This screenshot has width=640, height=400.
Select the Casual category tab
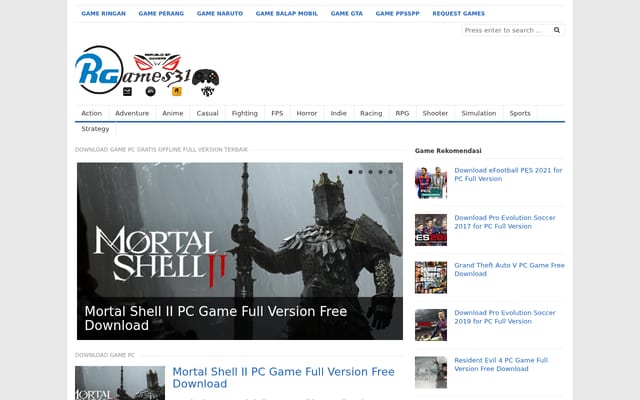[x=207, y=113]
